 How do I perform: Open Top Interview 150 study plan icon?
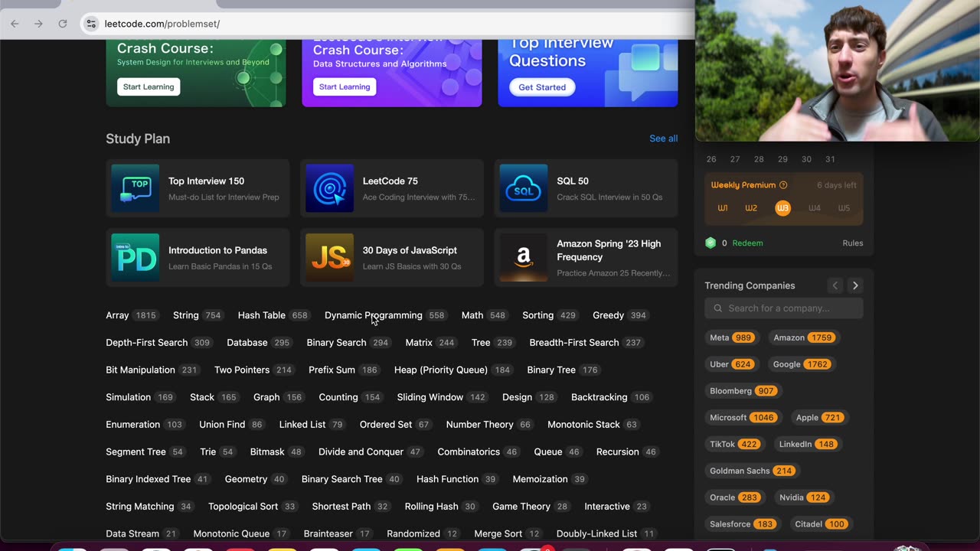pyautogui.click(x=136, y=188)
